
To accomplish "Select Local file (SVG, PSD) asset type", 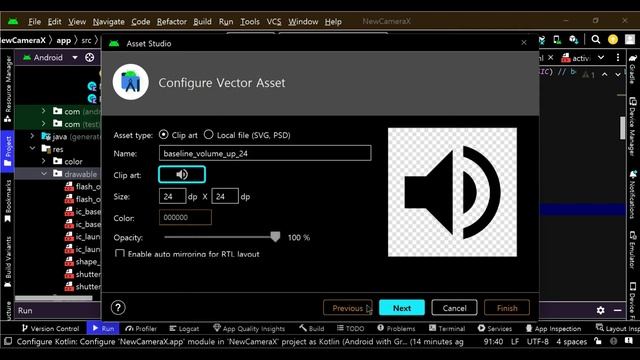I will pos(209,134).
